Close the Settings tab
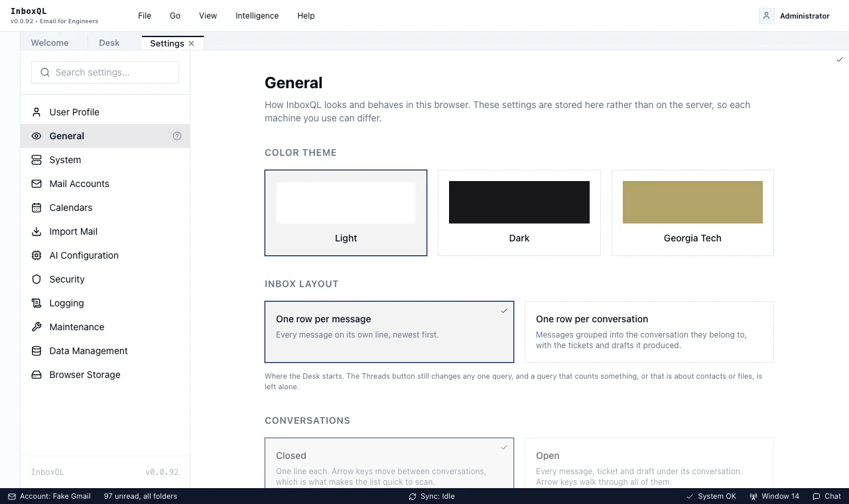Screen dimensions: 849x504 (x=192, y=43)
